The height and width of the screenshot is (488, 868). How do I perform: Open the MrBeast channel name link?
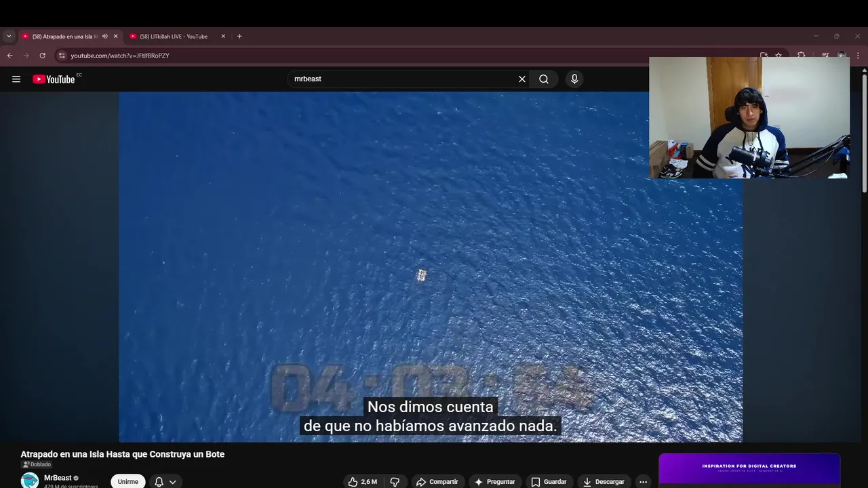(x=58, y=478)
